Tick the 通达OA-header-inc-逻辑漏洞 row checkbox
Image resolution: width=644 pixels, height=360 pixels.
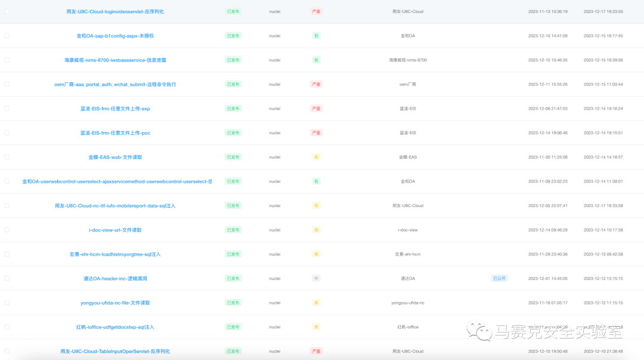(x=7, y=279)
